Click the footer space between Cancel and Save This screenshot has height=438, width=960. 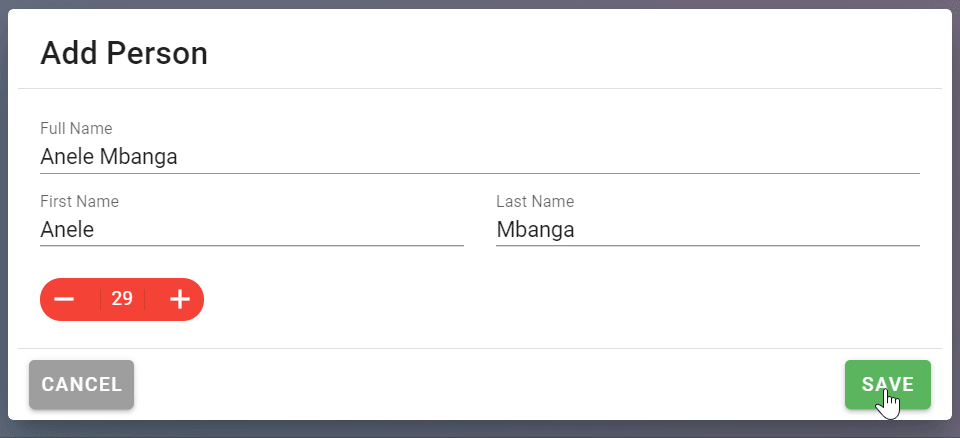tap(489, 384)
